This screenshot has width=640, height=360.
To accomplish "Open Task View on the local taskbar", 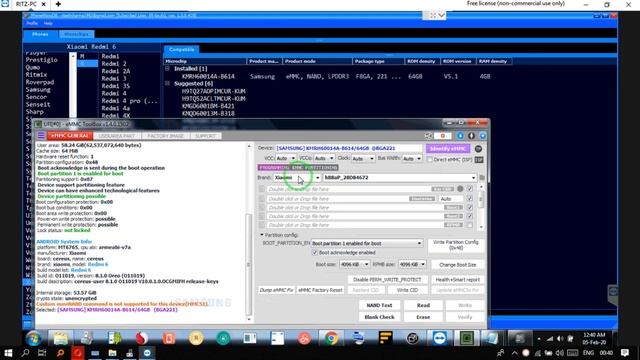I will click(x=42, y=353).
